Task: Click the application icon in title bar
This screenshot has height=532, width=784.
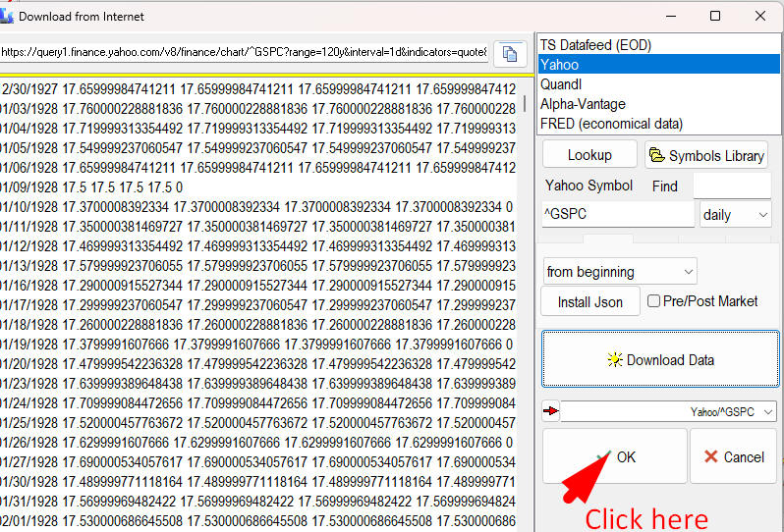Action: 6,16
